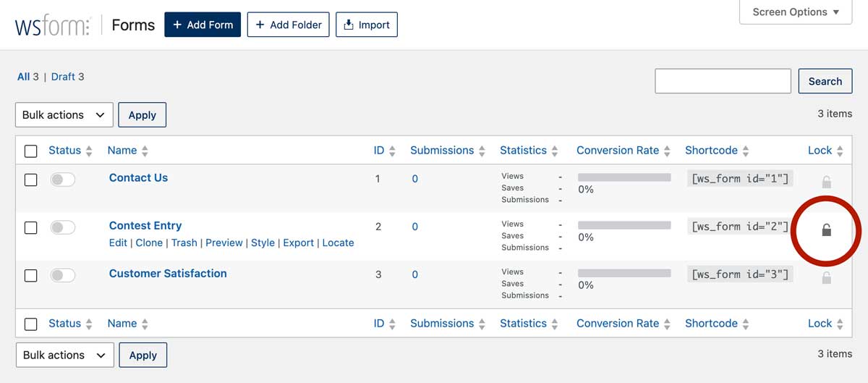
Task: Sort by Lock column header arrows
Action: [840, 151]
